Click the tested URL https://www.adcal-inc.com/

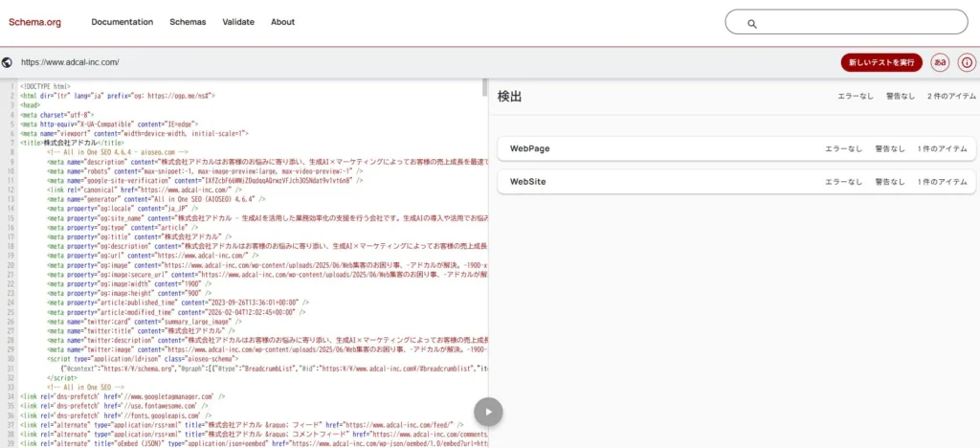(x=70, y=62)
